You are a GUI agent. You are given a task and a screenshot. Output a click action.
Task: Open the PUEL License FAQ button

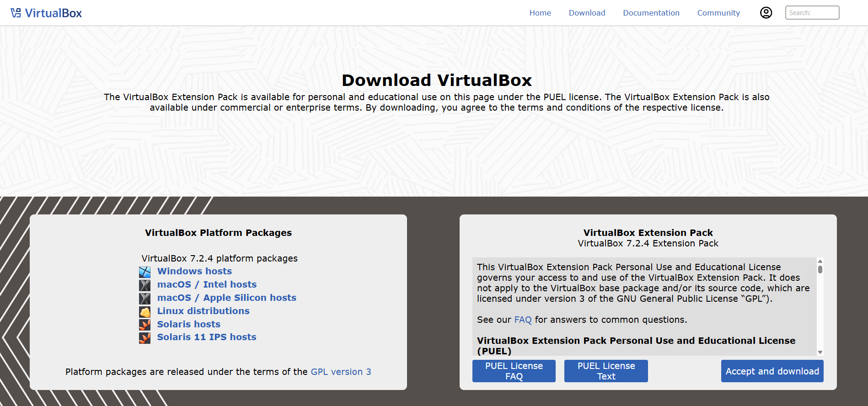pos(514,371)
